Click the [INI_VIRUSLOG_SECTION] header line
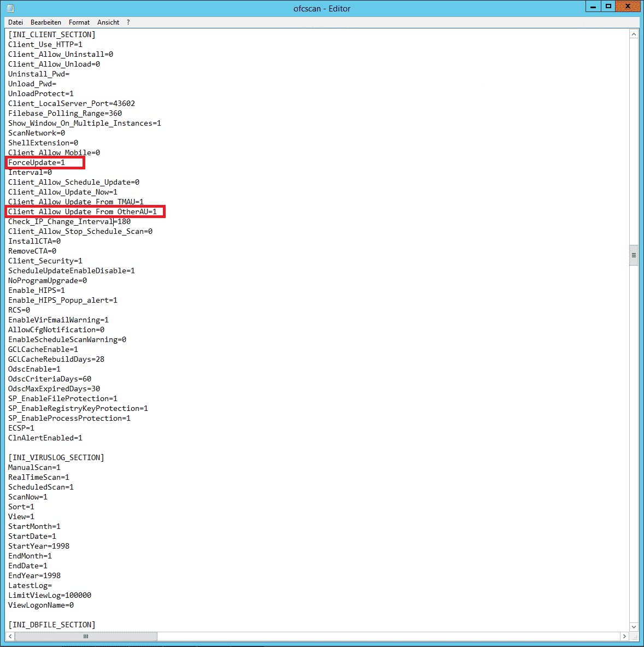Screen dimensions: 644x647 pyautogui.click(x=56, y=457)
